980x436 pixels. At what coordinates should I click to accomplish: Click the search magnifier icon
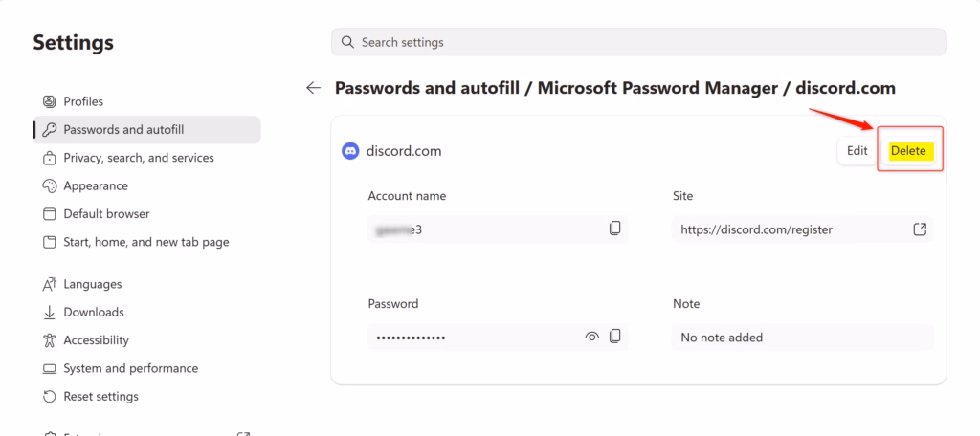pos(347,42)
